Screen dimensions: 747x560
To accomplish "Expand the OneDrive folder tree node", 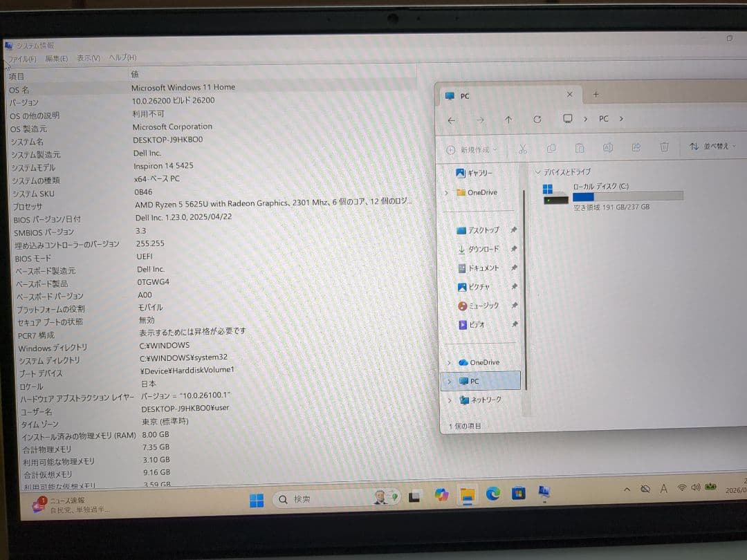I will pos(447,193).
